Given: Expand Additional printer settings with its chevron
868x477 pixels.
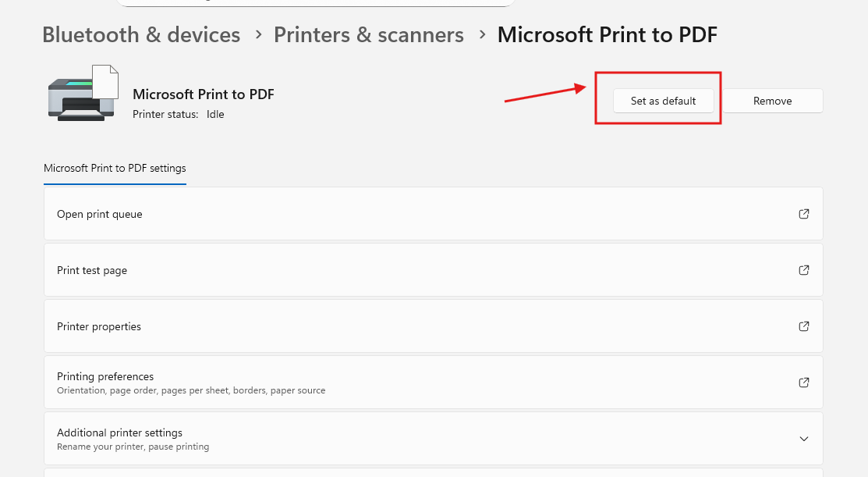Looking at the screenshot, I should coord(804,439).
